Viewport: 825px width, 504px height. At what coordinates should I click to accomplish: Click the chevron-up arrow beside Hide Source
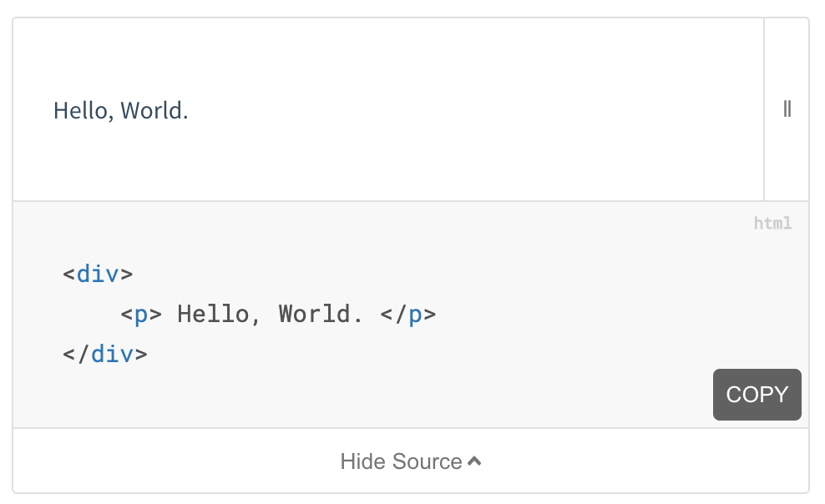[x=474, y=461]
